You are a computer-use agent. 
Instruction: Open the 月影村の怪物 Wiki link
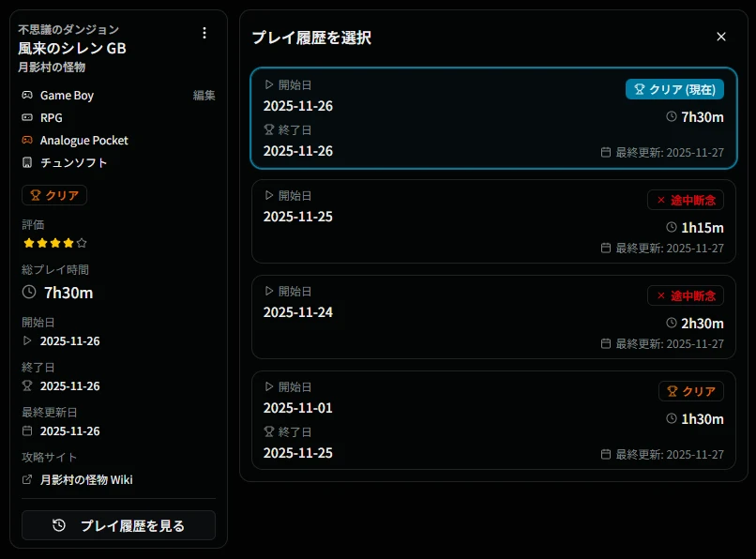(86, 480)
